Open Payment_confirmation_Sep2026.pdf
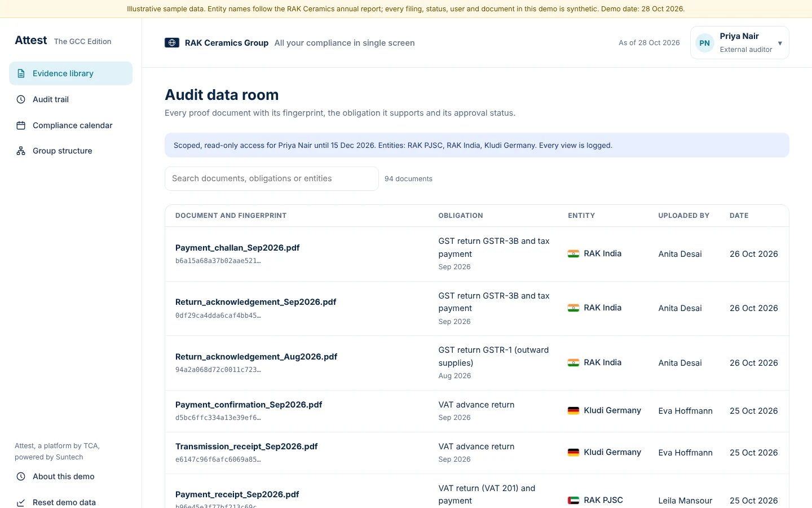The height and width of the screenshot is (508, 812). (249, 405)
